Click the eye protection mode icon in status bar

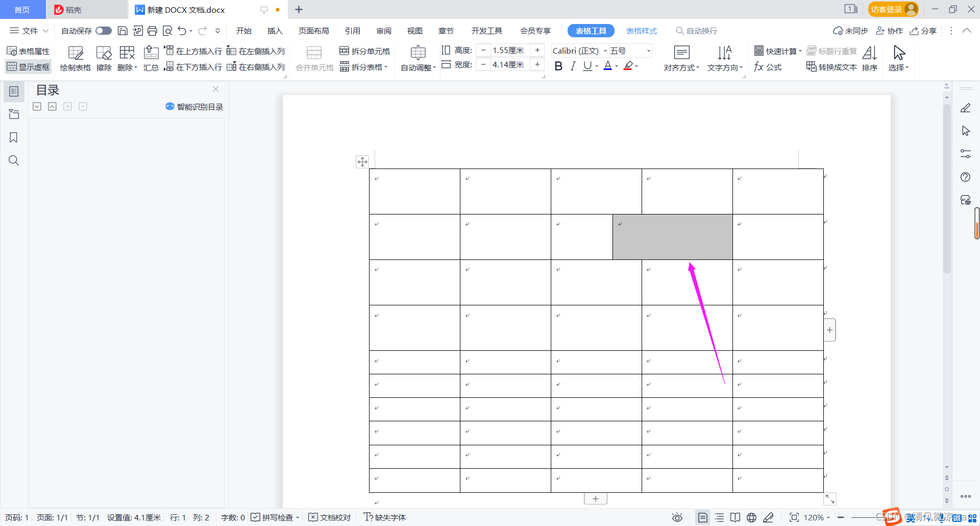pos(677,517)
